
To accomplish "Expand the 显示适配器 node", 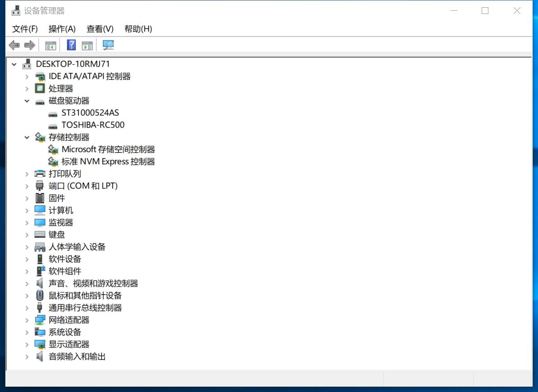I will pos(27,344).
